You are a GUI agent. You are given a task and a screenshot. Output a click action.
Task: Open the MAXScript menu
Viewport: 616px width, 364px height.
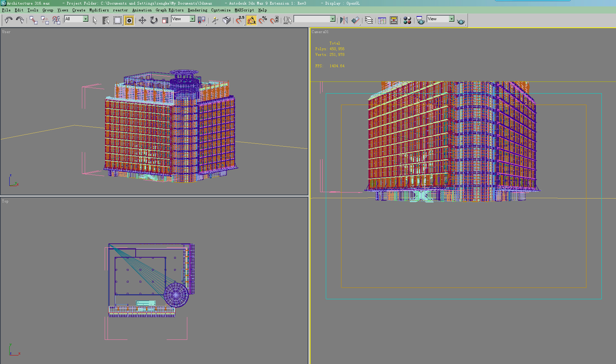(x=244, y=10)
